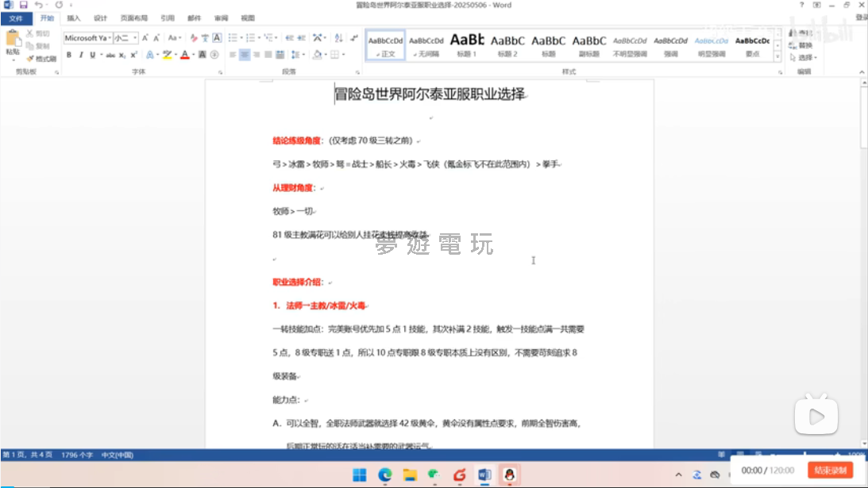868x488 pixels.
Task: Open Word from the Windows taskbar
Action: (x=484, y=475)
